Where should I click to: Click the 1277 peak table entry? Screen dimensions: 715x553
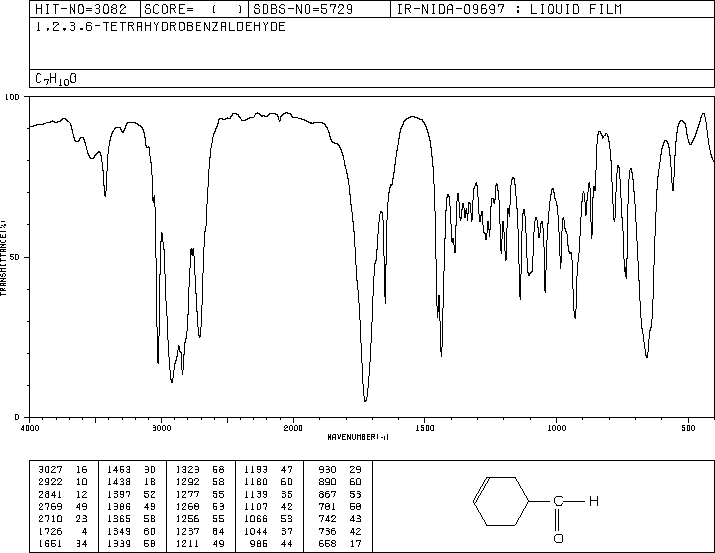click(187, 494)
